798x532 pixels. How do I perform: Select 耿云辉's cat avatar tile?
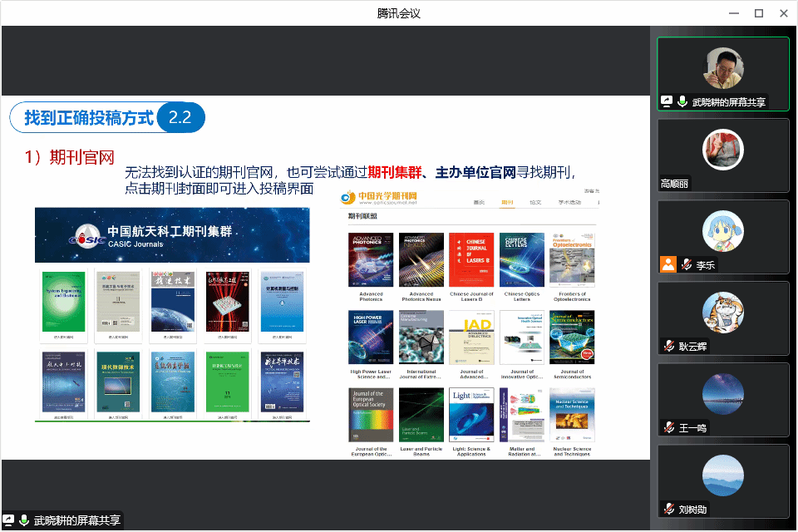722,313
